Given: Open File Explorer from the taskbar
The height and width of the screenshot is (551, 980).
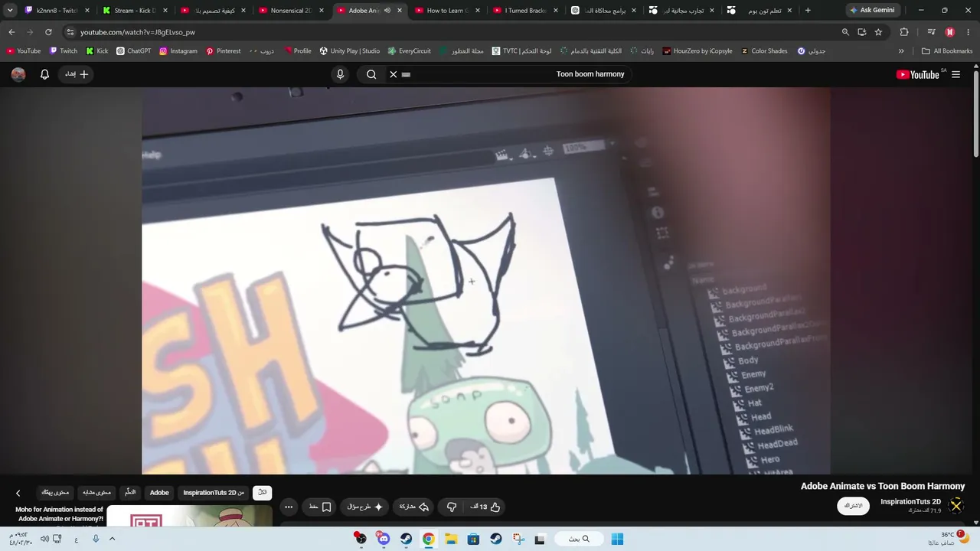Looking at the screenshot, I should point(451,539).
